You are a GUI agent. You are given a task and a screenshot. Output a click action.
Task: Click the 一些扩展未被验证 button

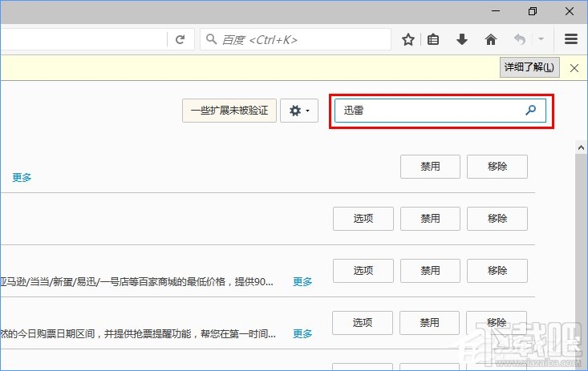(x=229, y=111)
